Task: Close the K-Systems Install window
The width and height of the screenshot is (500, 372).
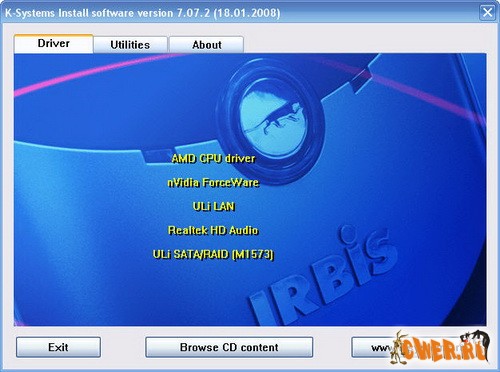Action: (x=487, y=13)
